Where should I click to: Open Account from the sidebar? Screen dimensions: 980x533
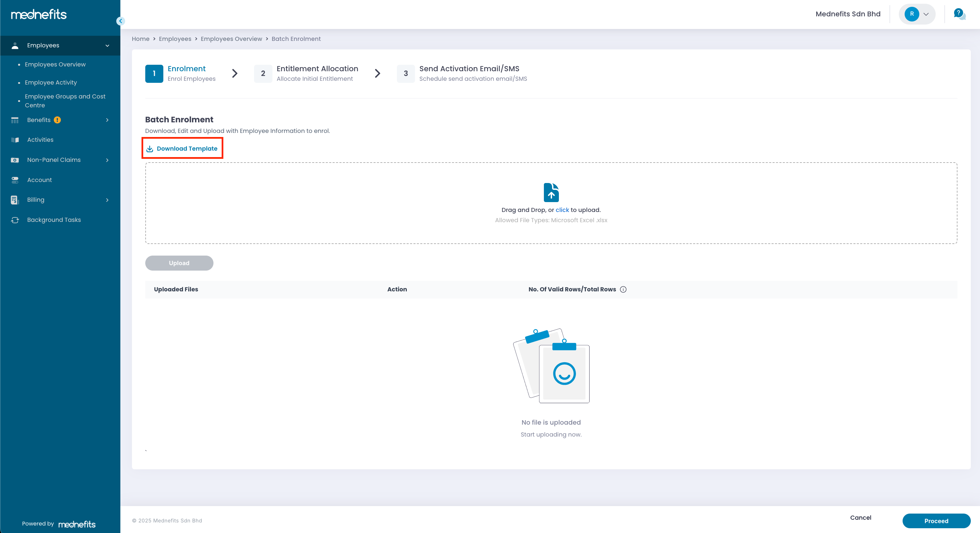39,180
